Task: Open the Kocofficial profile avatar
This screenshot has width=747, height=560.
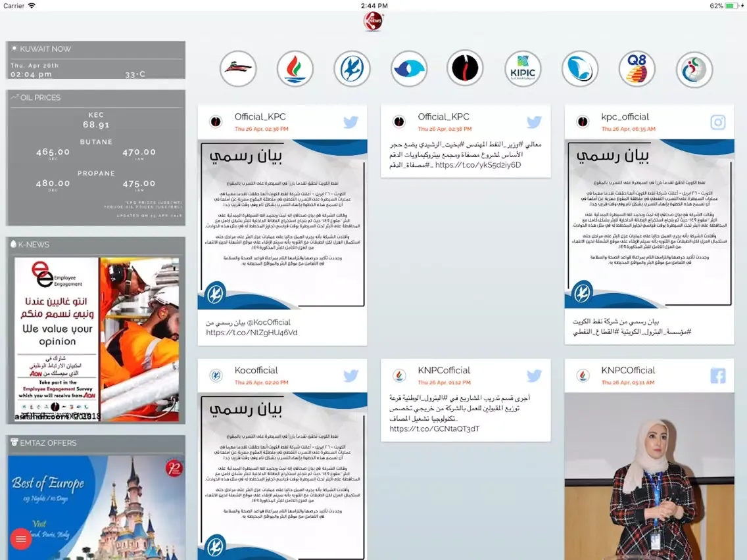Action: (x=216, y=375)
